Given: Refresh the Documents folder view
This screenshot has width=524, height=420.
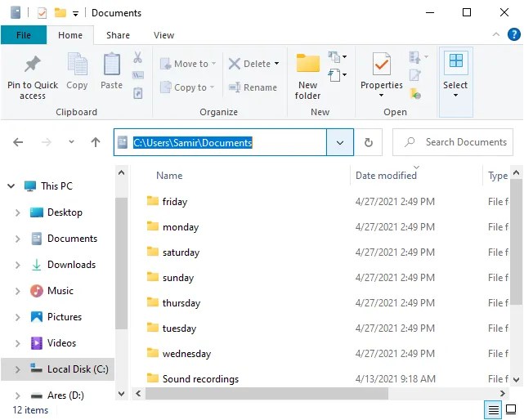Looking at the screenshot, I should (368, 142).
